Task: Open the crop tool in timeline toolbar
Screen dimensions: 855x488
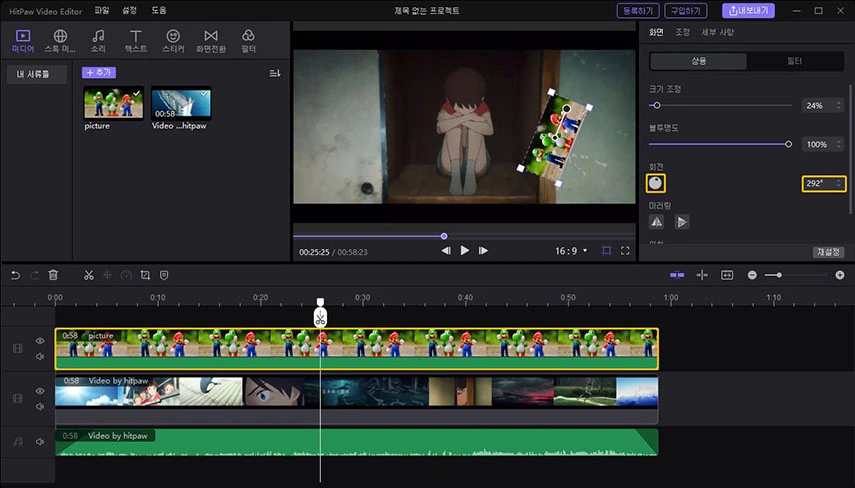Action: [145, 275]
